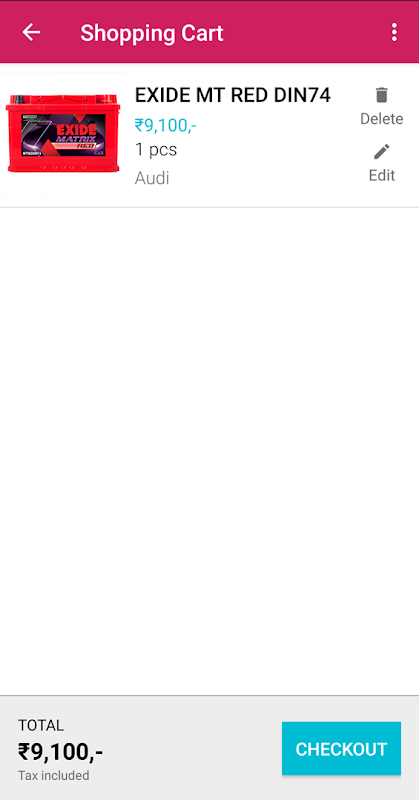Image resolution: width=419 pixels, height=800 pixels.
Task: Tap the 1 pcs quantity text
Action: click(x=156, y=150)
